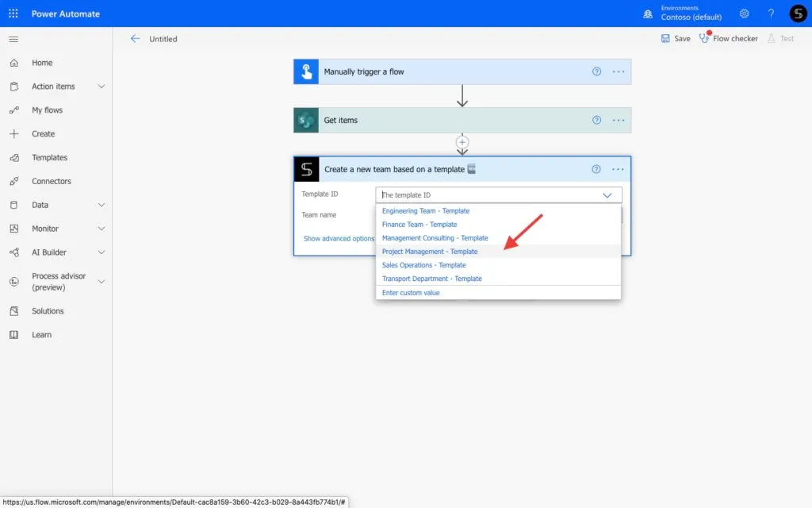812x508 pixels.
Task: Click the Action items clipboard icon
Action: point(14,87)
